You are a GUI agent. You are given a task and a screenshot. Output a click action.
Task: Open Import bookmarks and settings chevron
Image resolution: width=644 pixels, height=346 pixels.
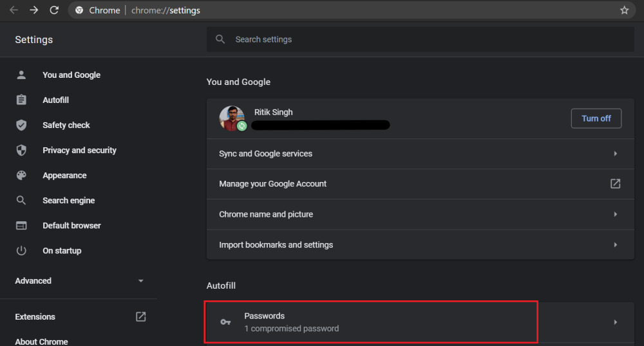point(615,245)
